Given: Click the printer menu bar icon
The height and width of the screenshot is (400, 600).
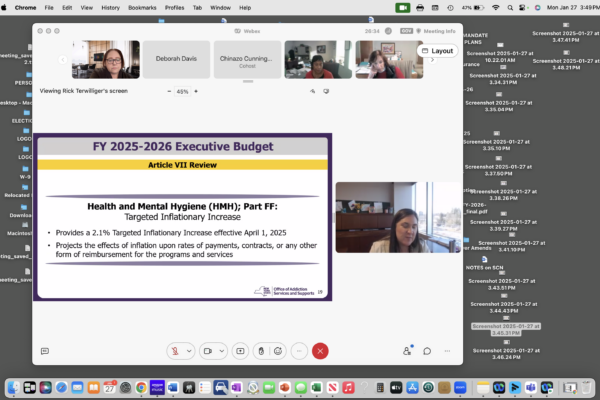Looking at the screenshot, I should [x=420, y=8].
